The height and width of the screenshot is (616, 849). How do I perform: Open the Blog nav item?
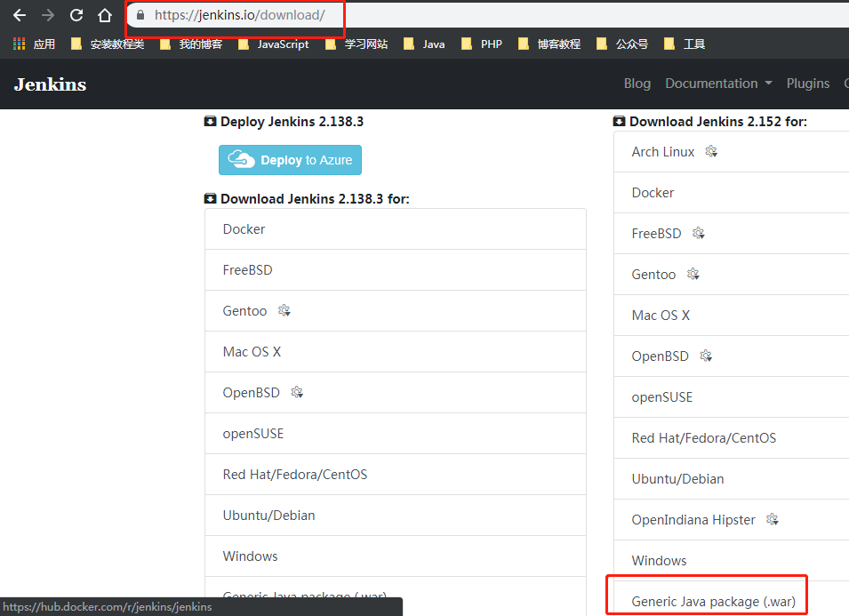click(x=637, y=84)
